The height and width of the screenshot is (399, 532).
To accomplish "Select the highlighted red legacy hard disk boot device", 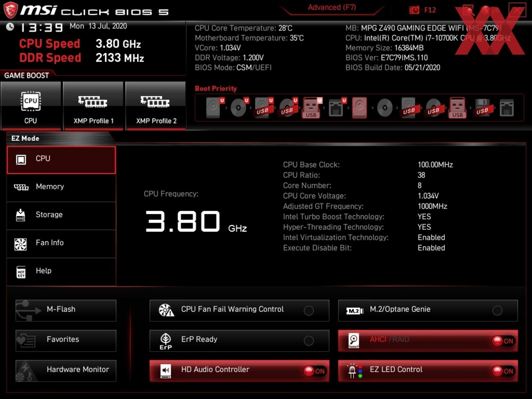I will 359,108.
